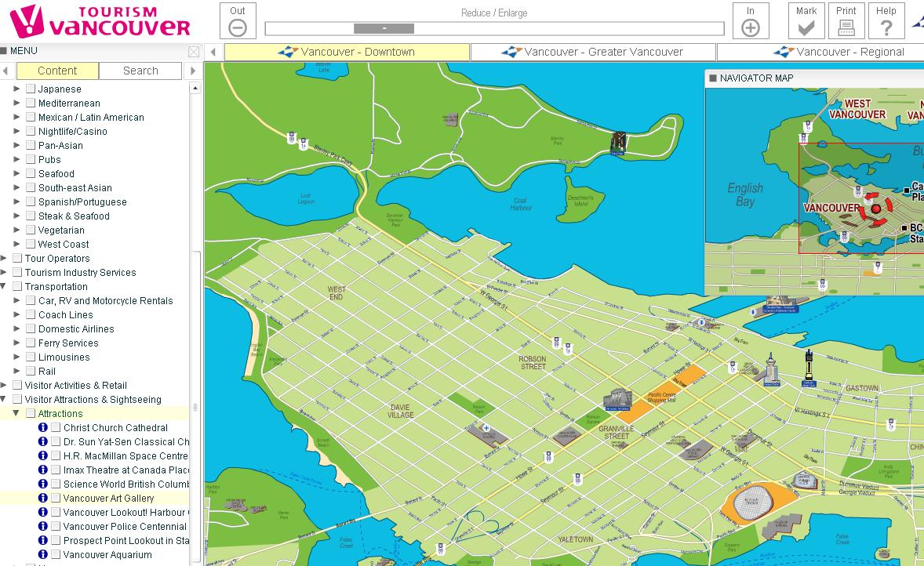Click the zoom Out minus button
Viewport: 924px width, 566px height.
[x=238, y=21]
